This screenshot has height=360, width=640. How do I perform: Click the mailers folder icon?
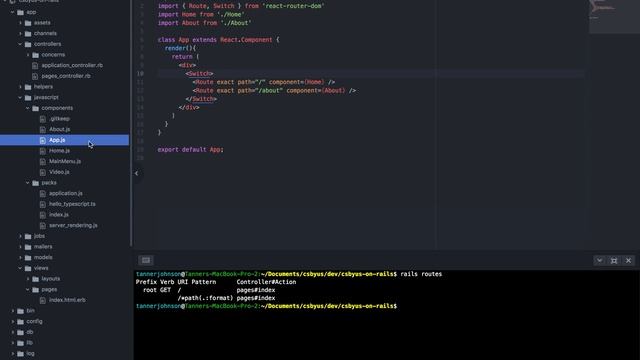28,247
